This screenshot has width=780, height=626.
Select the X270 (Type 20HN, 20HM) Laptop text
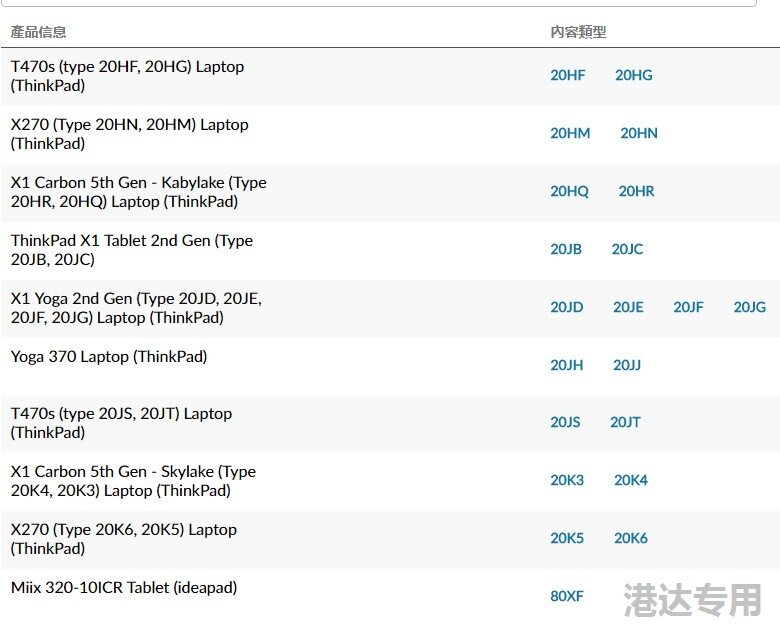tap(129, 134)
